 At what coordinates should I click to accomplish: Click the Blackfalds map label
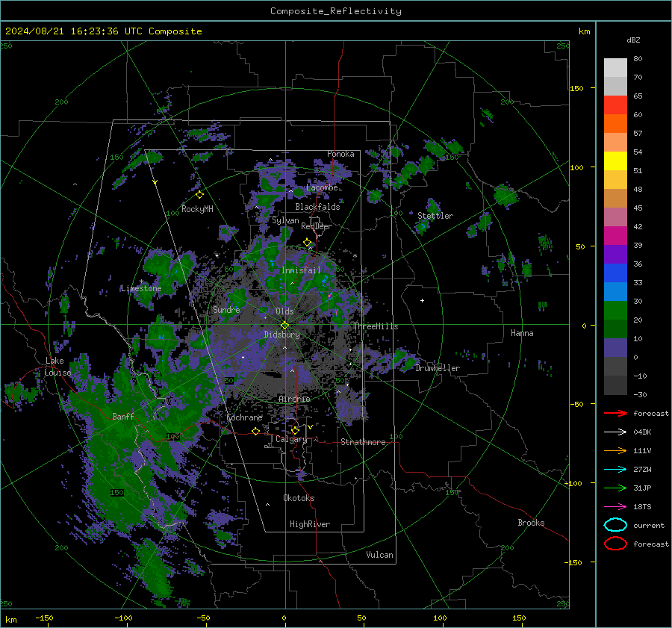coord(317,207)
